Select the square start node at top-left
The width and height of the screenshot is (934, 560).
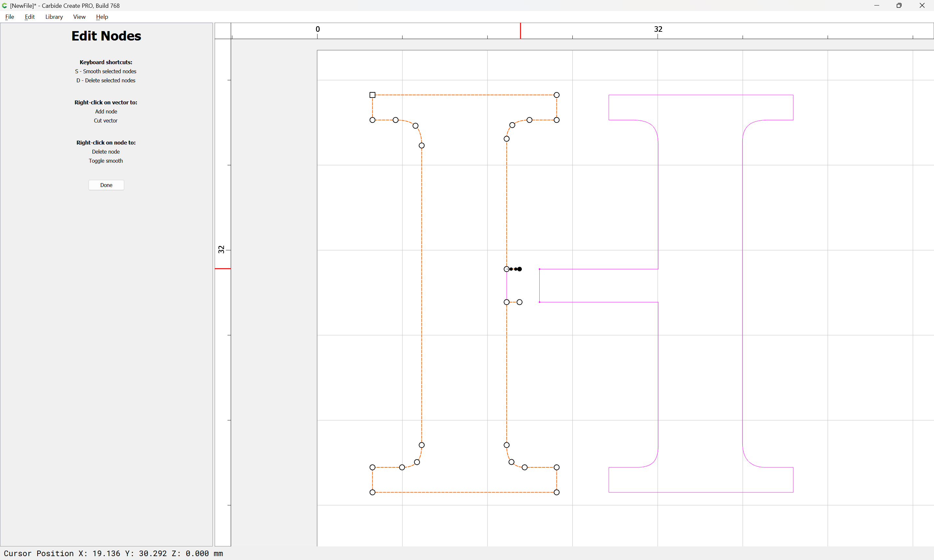372,95
